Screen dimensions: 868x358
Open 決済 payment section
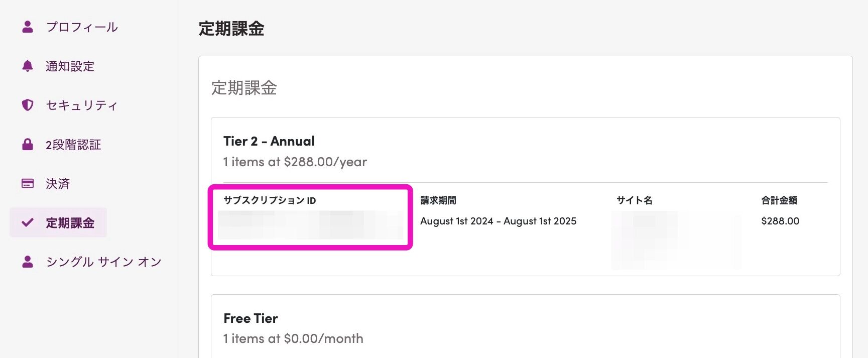click(x=58, y=184)
